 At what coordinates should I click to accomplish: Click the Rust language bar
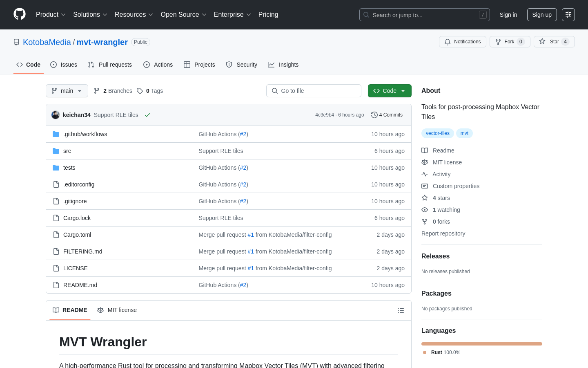[x=482, y=344]
